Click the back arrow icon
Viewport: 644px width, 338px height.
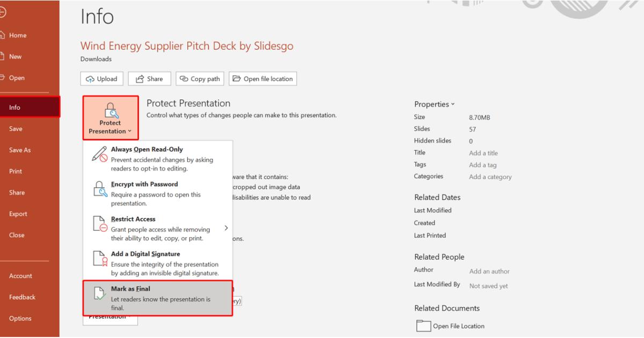tap(2, 13)
